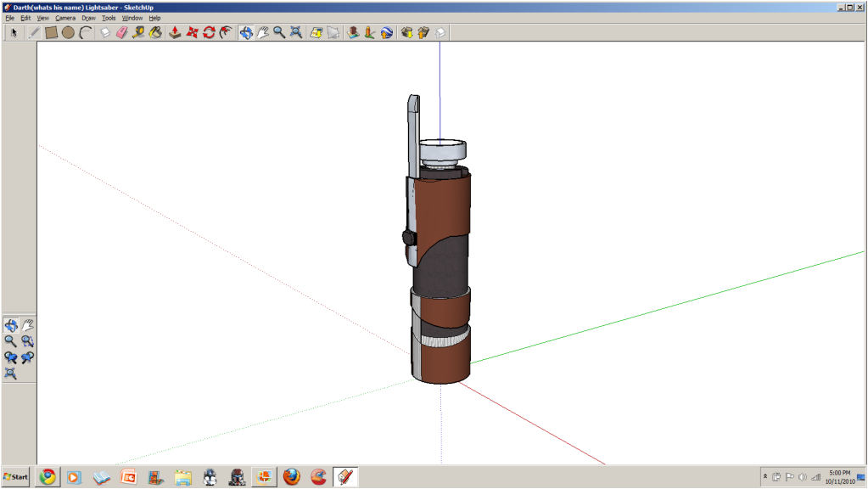
Task: Open the Help menu
Action: 154,18
